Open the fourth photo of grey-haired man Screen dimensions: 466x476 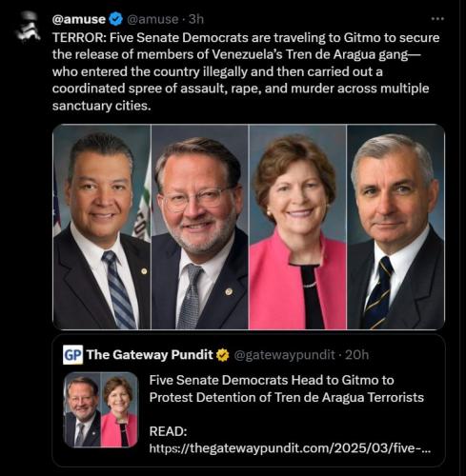[395, 227]
